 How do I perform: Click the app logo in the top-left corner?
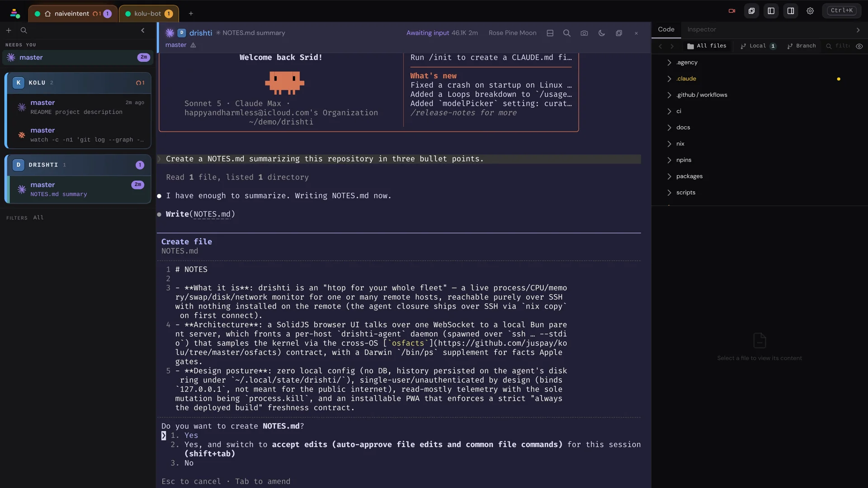click(14, 14)
